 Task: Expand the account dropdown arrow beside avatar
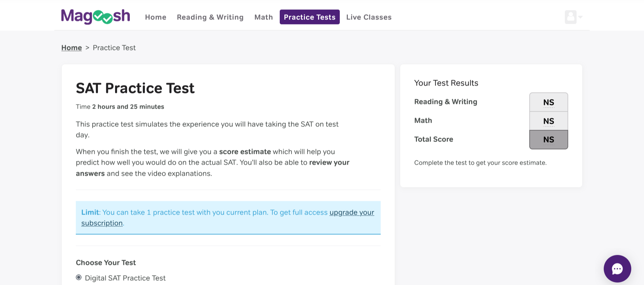point(580,17)
